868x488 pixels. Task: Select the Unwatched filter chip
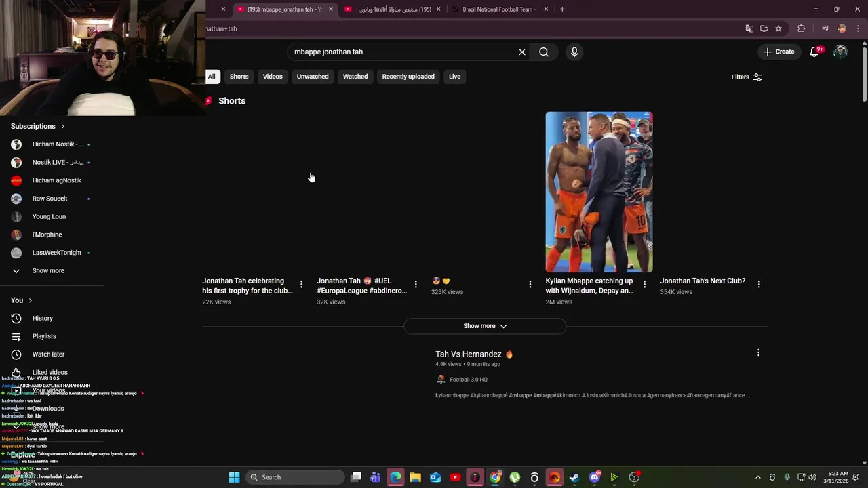313,77
